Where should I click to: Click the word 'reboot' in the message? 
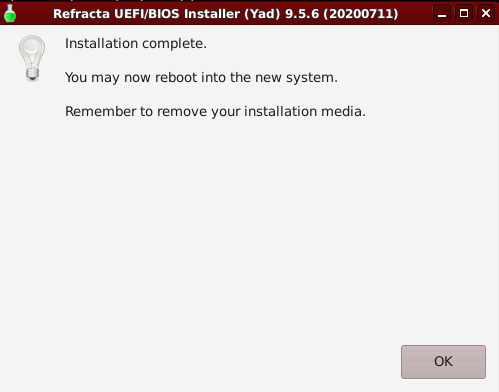[176, 78]
